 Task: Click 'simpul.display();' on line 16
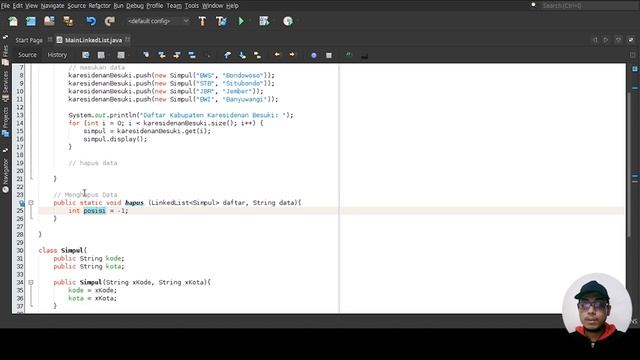coord(115,139)
